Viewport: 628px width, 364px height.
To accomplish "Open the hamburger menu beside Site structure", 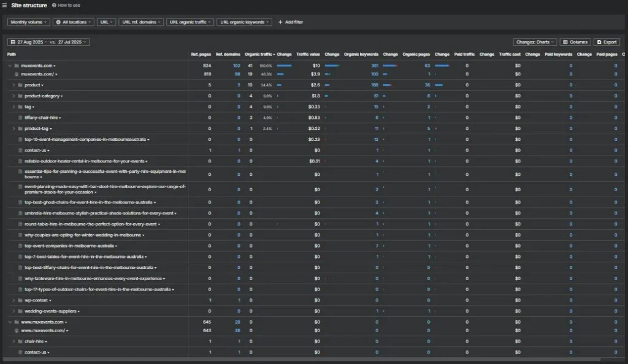I will pyautogui.click(x=4, y=5).
